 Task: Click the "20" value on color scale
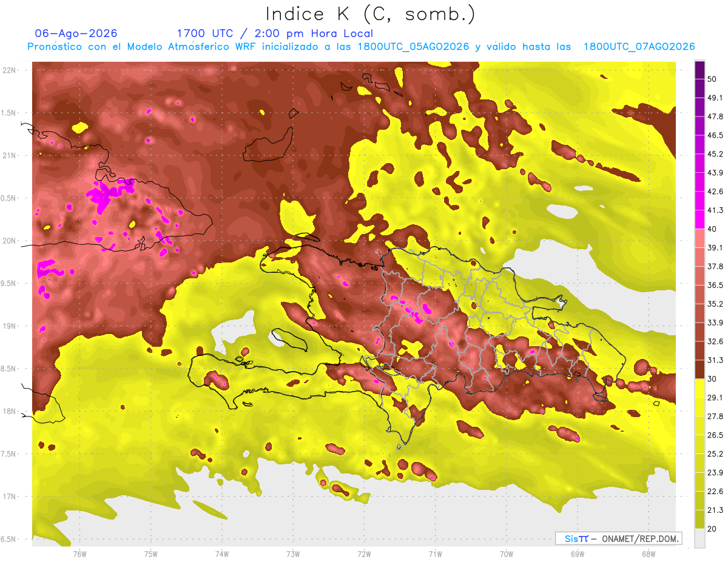(712, 528)
